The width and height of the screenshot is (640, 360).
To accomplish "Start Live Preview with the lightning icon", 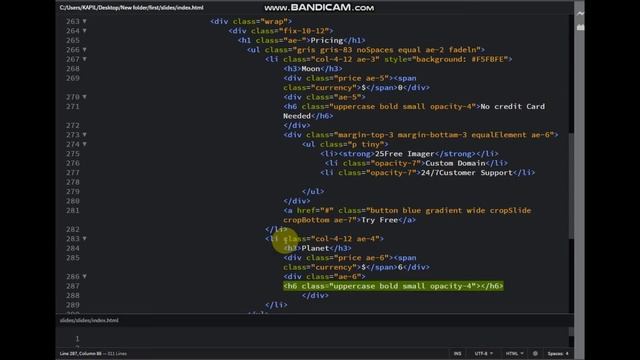I will pos(580,13).
